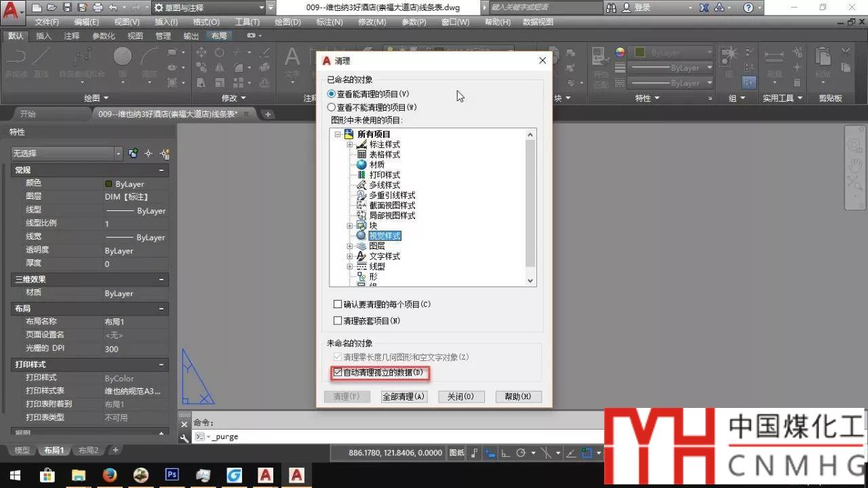
Task: Open the Format (格式) menu
Action: 205,22
